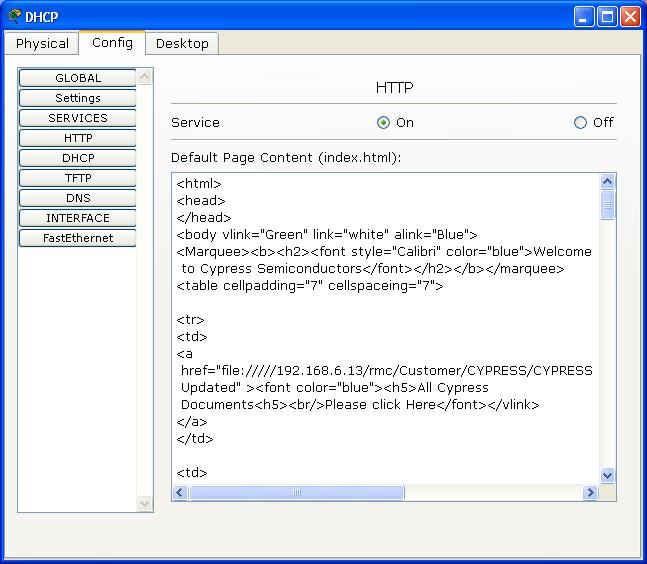Click the horizontal scrollbar thumb
647x564 pixels.
297,493
